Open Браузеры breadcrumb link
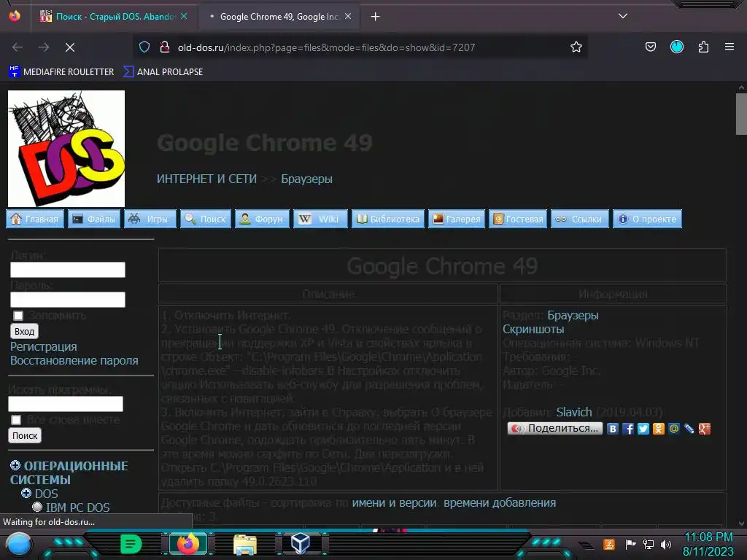This screenshot has height=560, width=747. tap(307, 179)
